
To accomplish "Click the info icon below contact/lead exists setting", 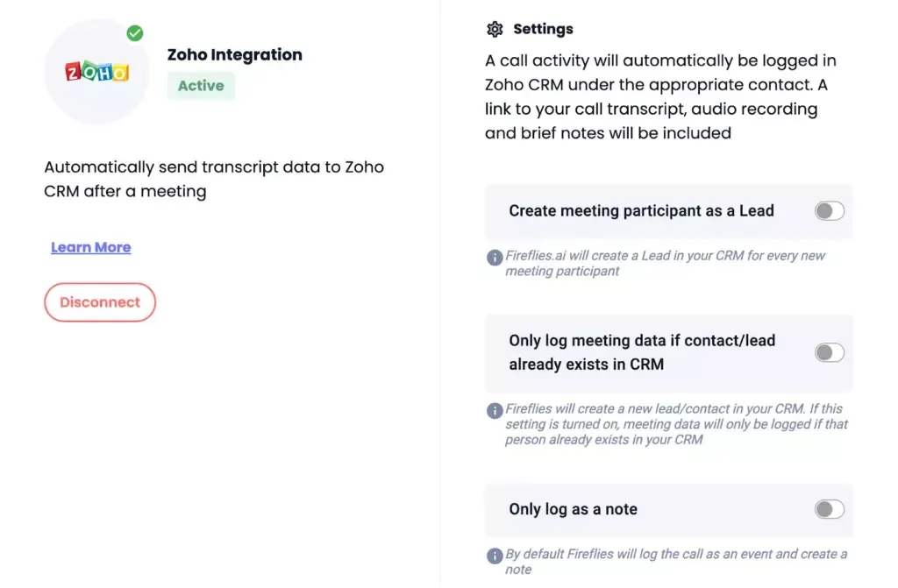I will point(495,411).
